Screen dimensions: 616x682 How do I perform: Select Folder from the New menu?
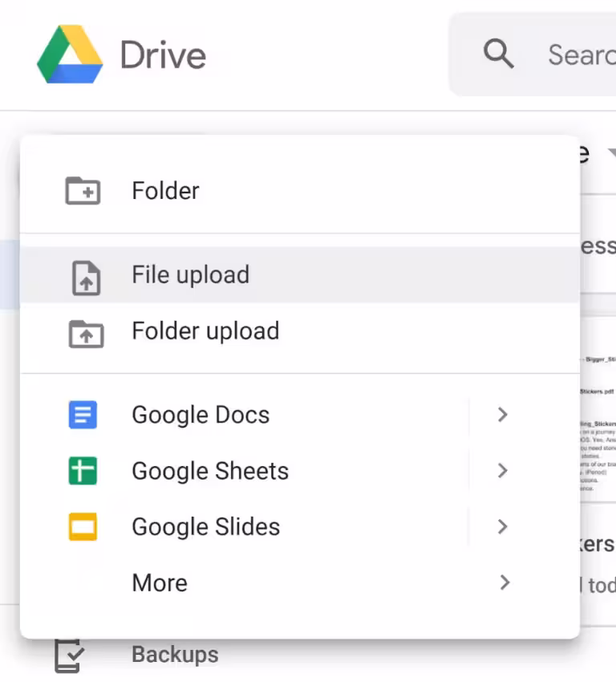166,191
